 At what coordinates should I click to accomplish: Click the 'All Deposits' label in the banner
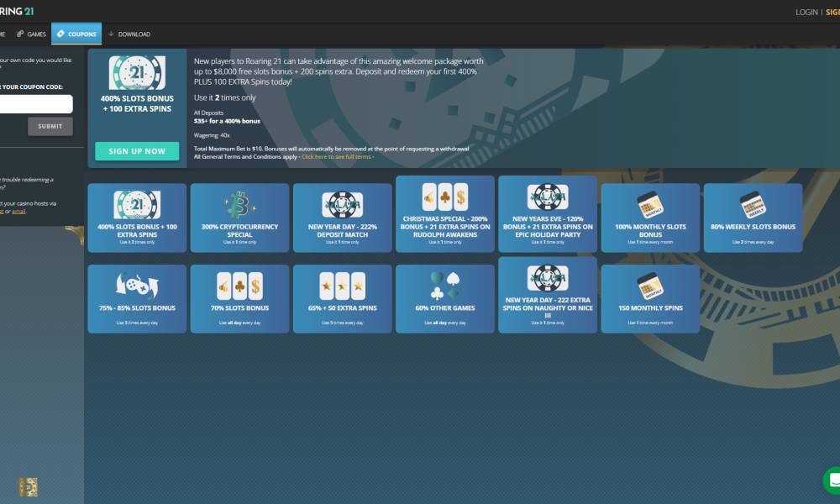[x=208, y=113]
